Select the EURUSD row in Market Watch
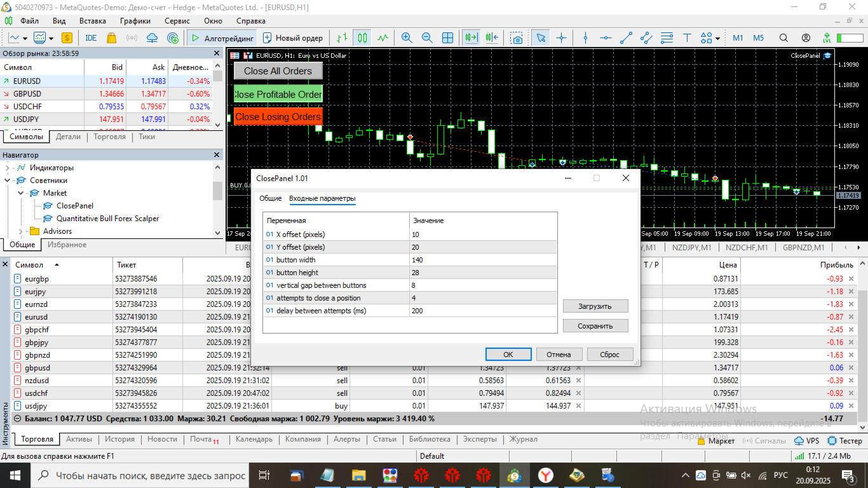 [106, 81]
